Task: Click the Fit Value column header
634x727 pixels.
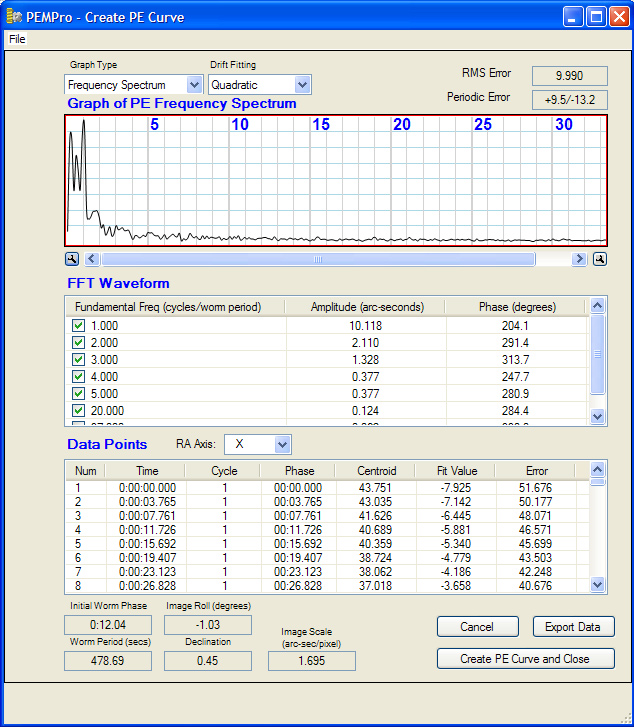Action: pos(456,471)
